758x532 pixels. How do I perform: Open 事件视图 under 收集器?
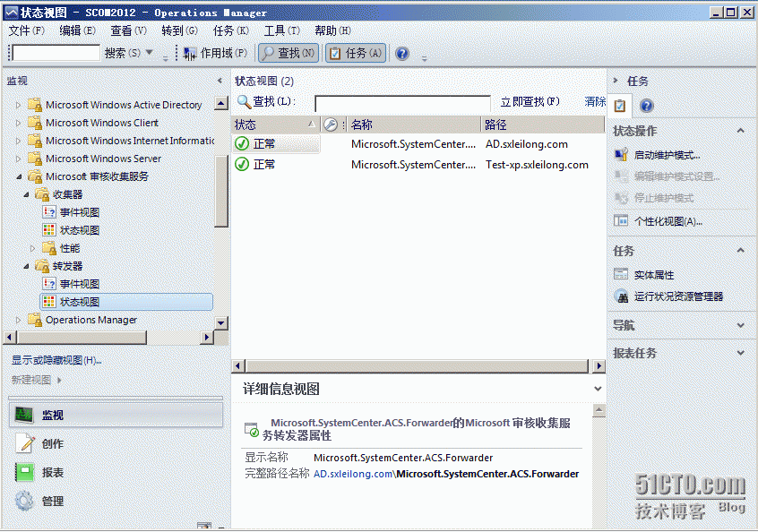pos(79,212)
